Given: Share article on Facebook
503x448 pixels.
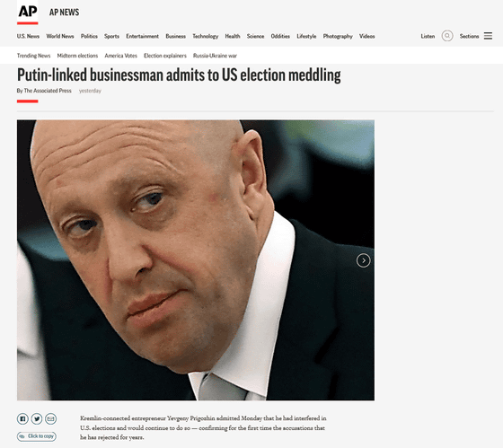Looking at the screenshot, I should (x=22, y=418).
